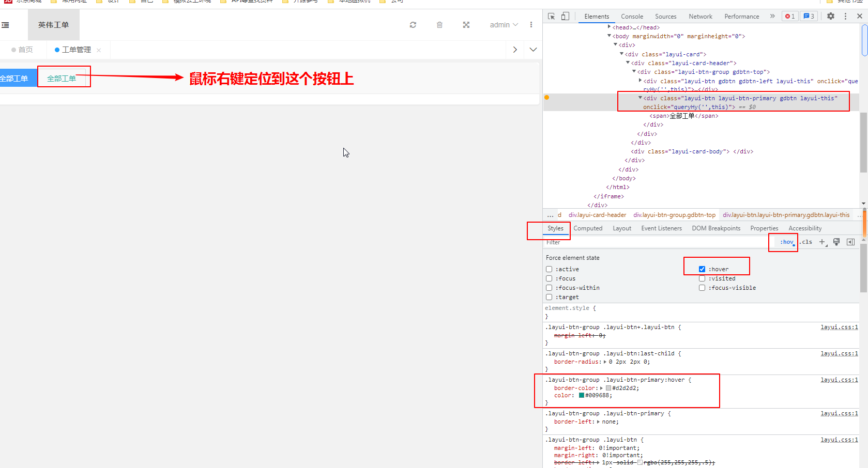Click the styles Filter input field
The image size is (868, 468).
(651, 242)
